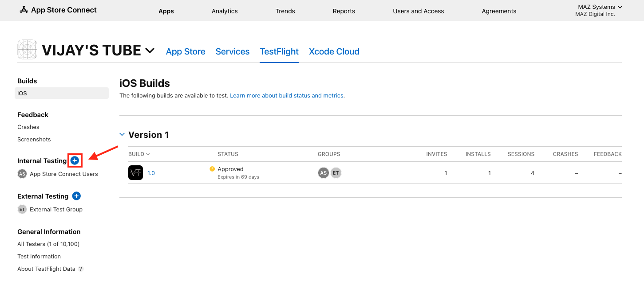This screenshot has height=281, width=644.
Task: Open Reports in top navigation
Action: coord(344,11)
